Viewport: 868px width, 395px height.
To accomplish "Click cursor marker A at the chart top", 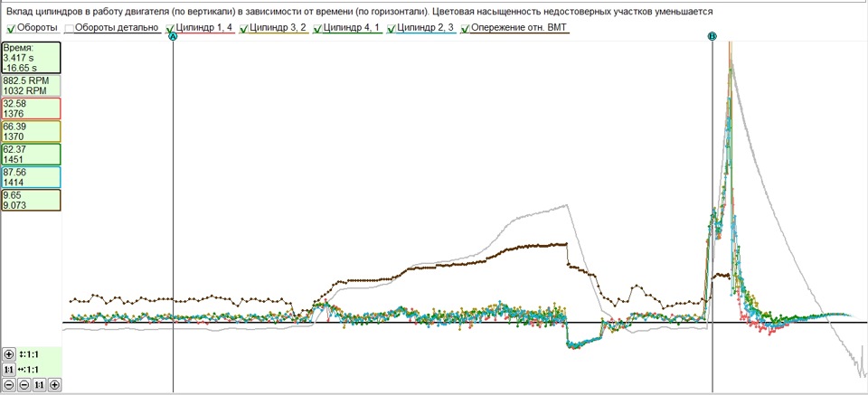I will tap(172, 36).
